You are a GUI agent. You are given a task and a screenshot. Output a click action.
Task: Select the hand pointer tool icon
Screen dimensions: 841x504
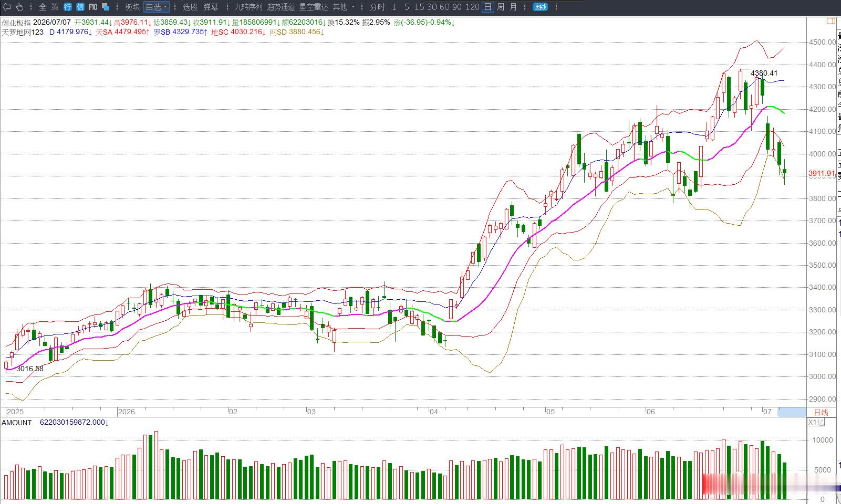click(19, 7)
